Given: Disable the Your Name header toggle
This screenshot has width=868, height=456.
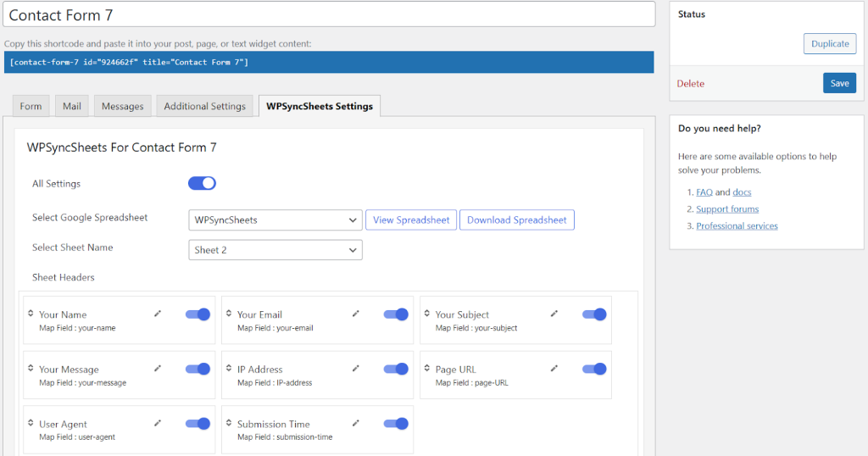Looking at the screenshot, I should point(198,314).
